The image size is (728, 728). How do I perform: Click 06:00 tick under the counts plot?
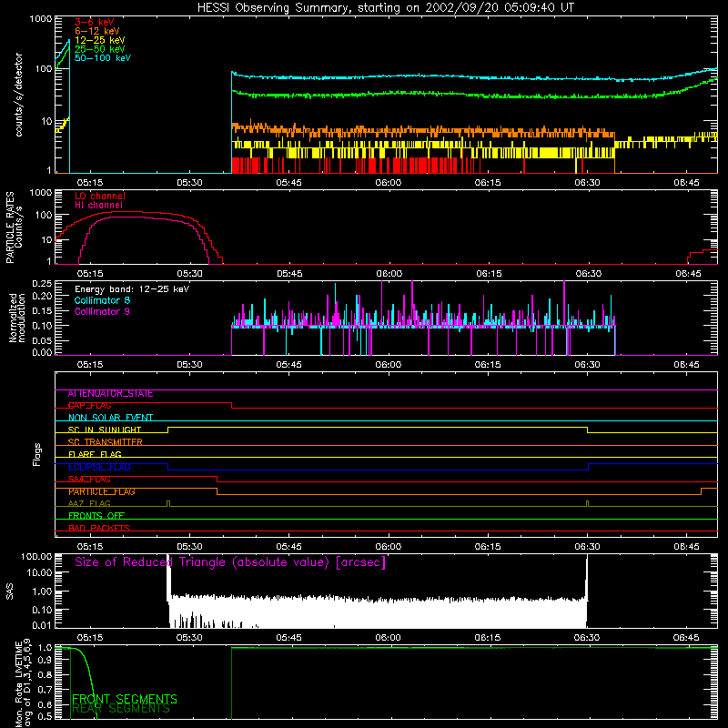pyautogui.click(x=389, y=183)
